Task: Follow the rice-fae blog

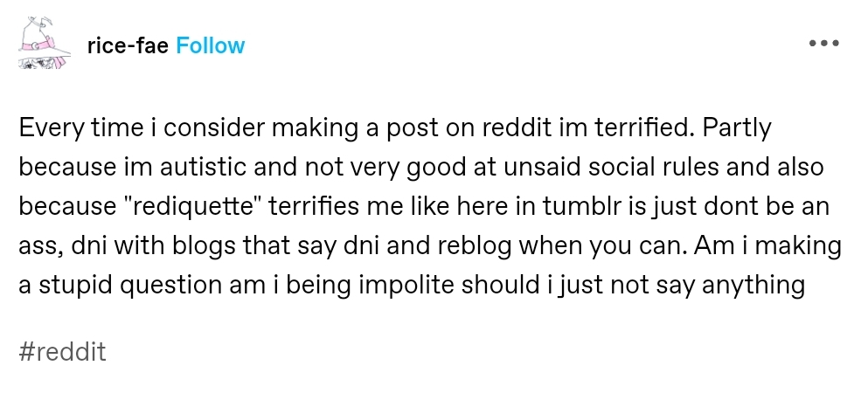Action: (x=211, y=45)
